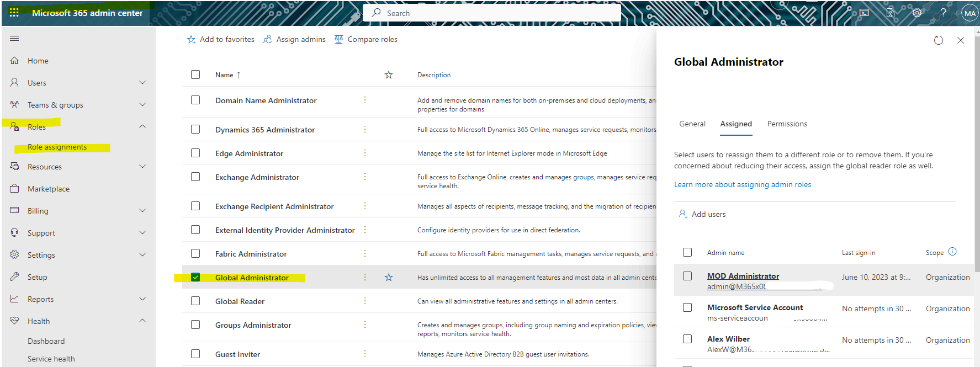This screenshot has height=367, width=980.
Task: Uncheck the Global Administrator checkbox
Action: tap(195, 277)
